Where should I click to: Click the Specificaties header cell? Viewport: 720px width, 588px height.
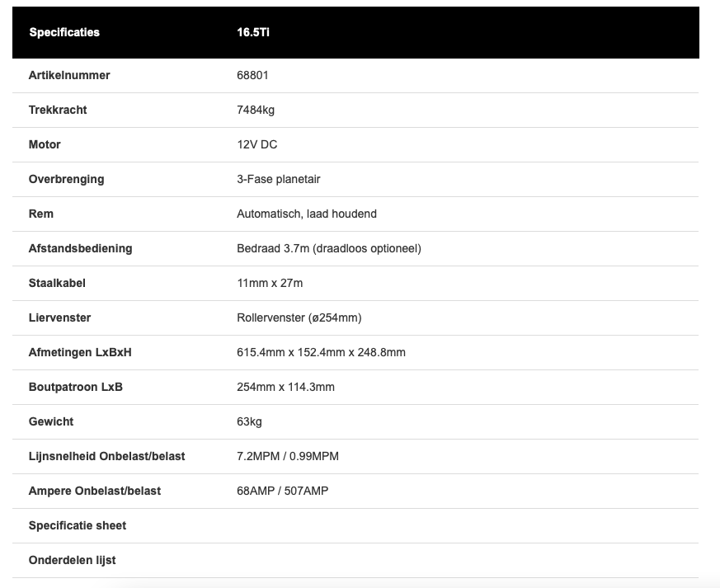coord(64,33)
